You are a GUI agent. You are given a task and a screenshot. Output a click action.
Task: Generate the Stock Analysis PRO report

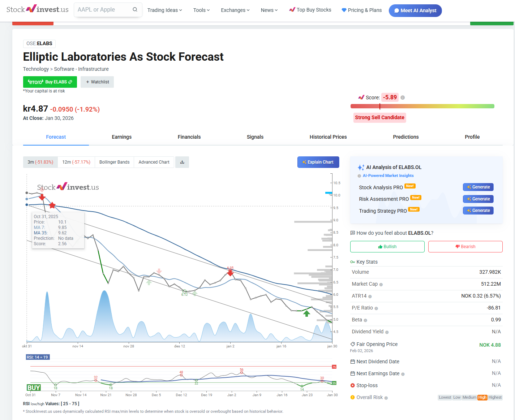tap(478, 187)
